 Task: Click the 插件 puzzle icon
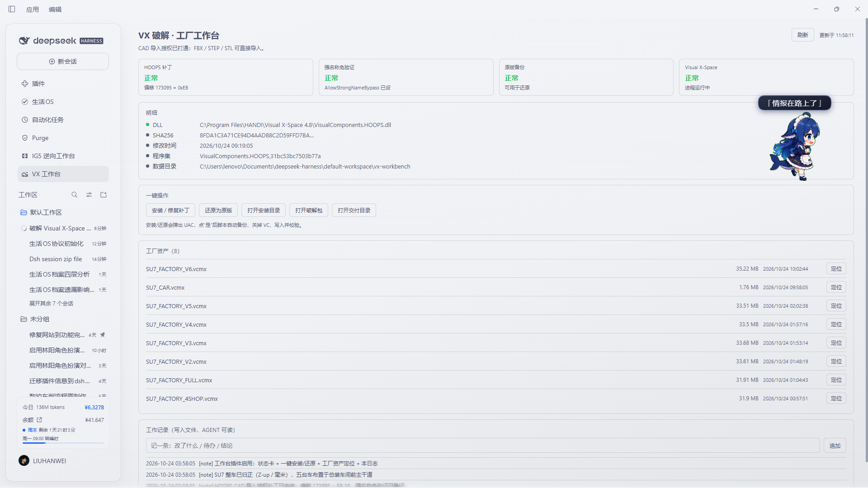click(x=25, y=84)
